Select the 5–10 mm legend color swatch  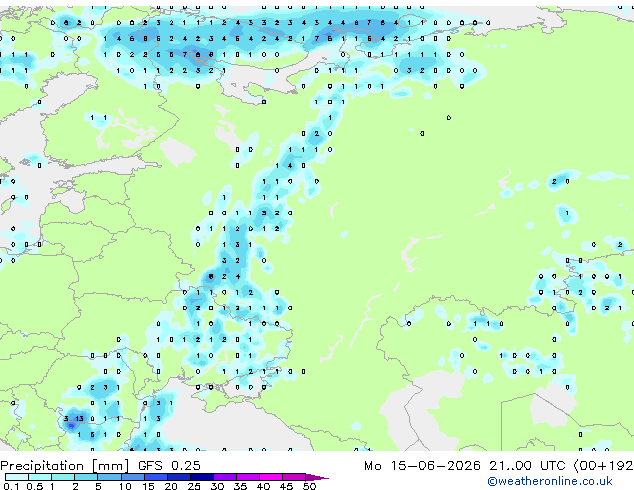(x=109, y=477)
